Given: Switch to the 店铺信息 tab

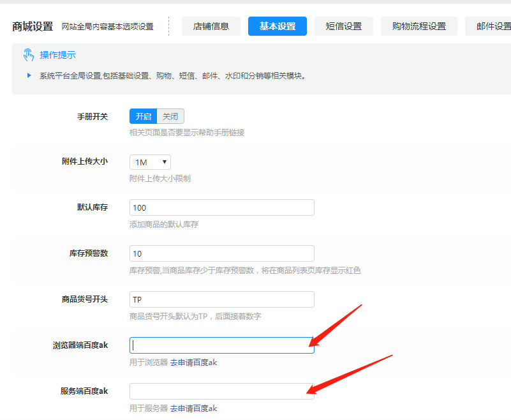Looking at the screenshot, I should pyautogui.click(x=211, y=26).
